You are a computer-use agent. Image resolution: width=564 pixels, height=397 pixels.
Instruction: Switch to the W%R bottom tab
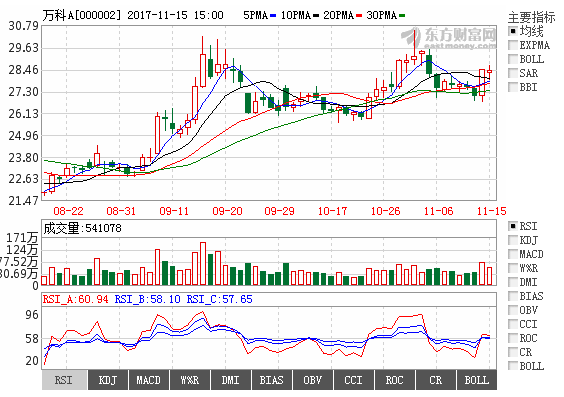click(190, 380)
